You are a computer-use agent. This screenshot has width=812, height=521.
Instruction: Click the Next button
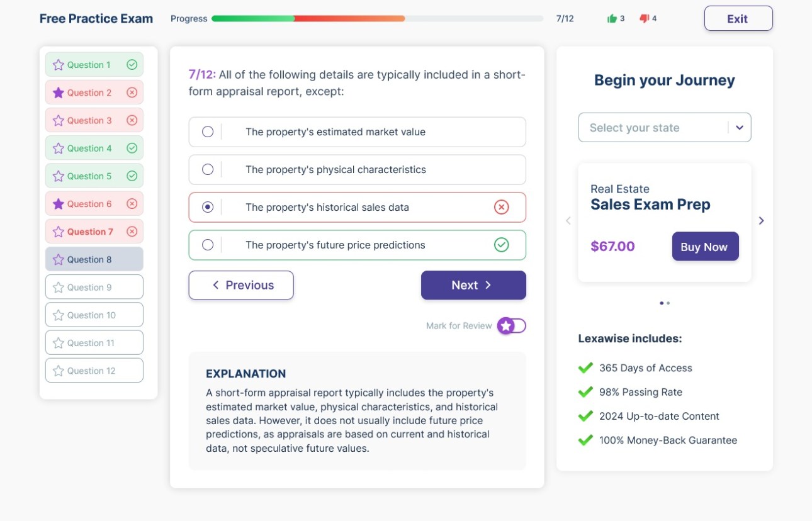click(473, 285)
